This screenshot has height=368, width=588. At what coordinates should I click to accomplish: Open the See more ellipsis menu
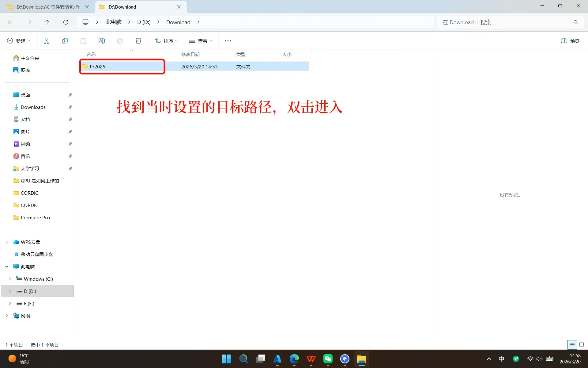[228, 41]
